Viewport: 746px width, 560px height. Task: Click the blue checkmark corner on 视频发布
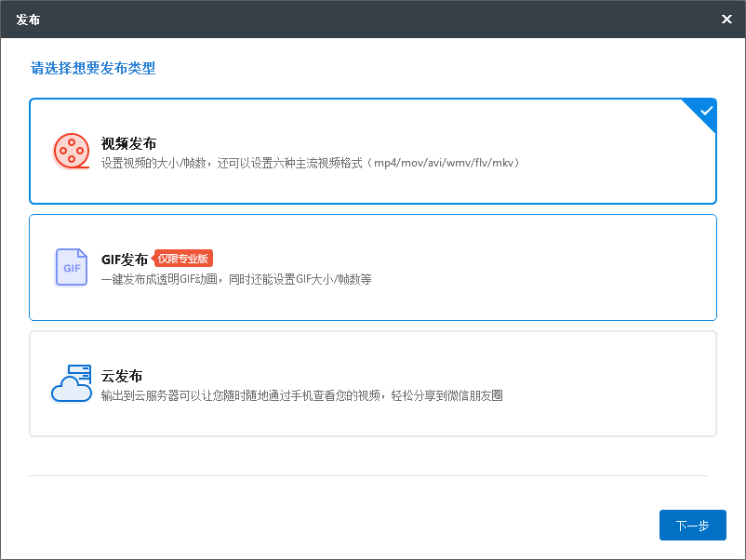(702, 113)
